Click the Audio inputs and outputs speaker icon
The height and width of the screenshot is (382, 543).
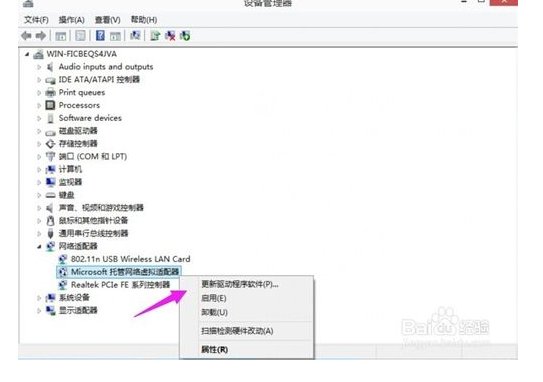(x=50, y=67)
